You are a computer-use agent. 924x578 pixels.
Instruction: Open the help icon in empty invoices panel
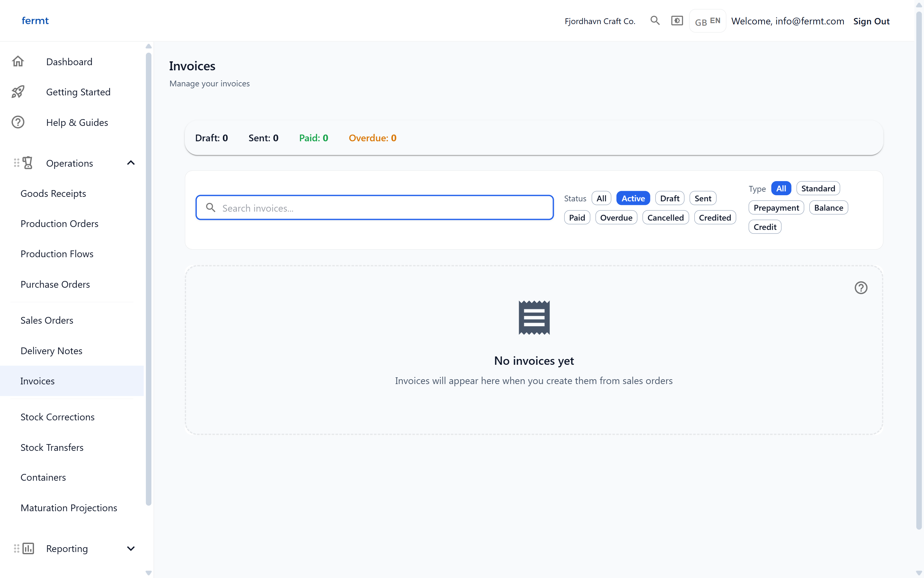tap(860, 287)
